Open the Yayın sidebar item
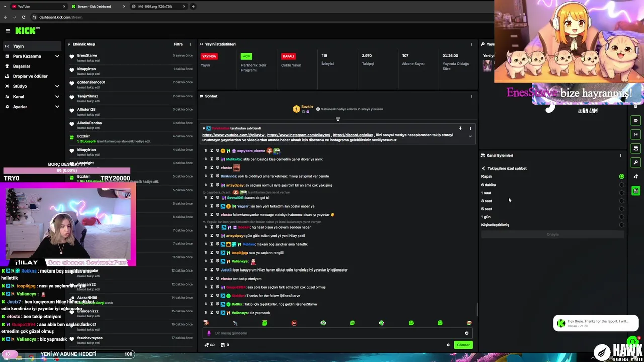 32,46
